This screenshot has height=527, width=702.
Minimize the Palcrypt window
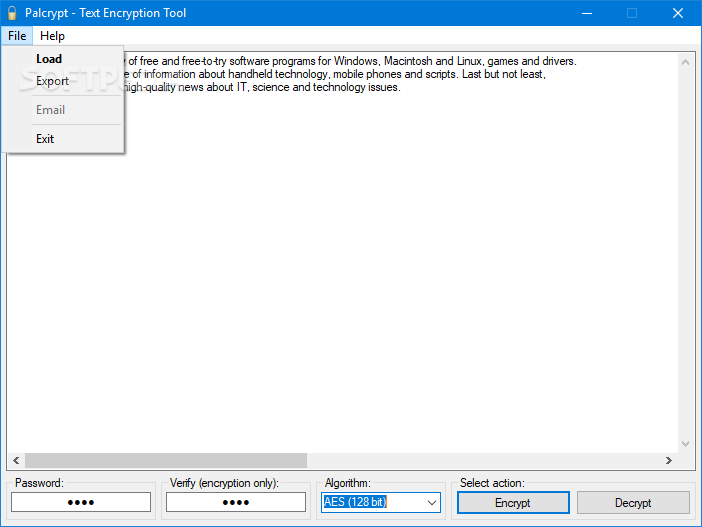point(587,13)
